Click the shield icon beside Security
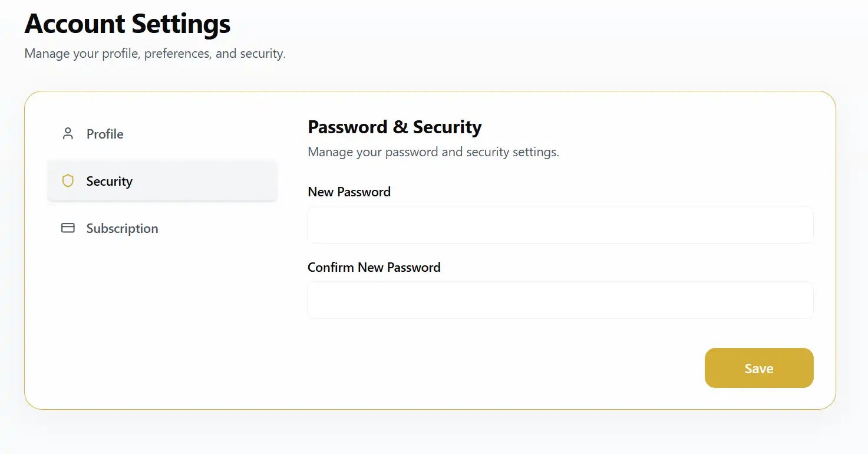The height and width of the screenshot is (454, 868). click(68, 180)
